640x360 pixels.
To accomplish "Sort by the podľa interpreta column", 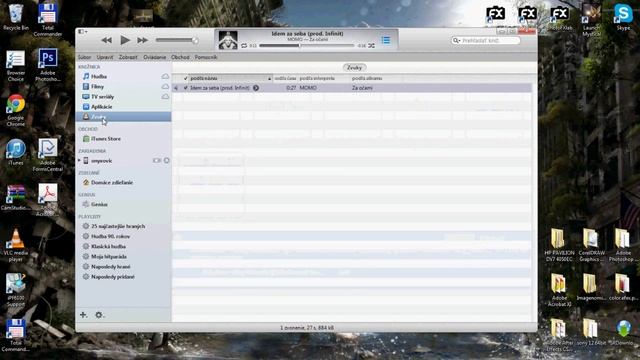I will (324, 78).
